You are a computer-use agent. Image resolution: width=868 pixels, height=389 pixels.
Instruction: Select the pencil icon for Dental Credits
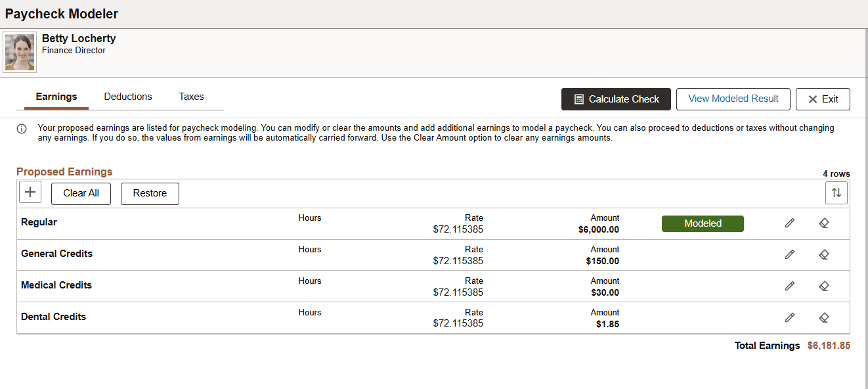789,317
